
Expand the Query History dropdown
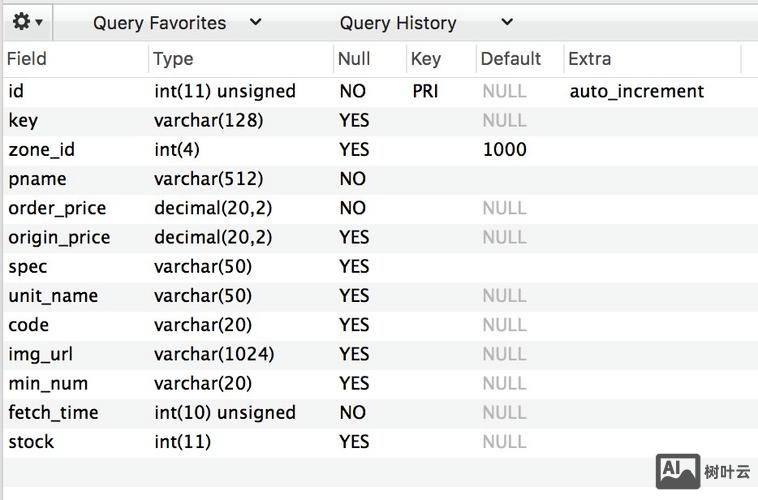coord(424,23)
